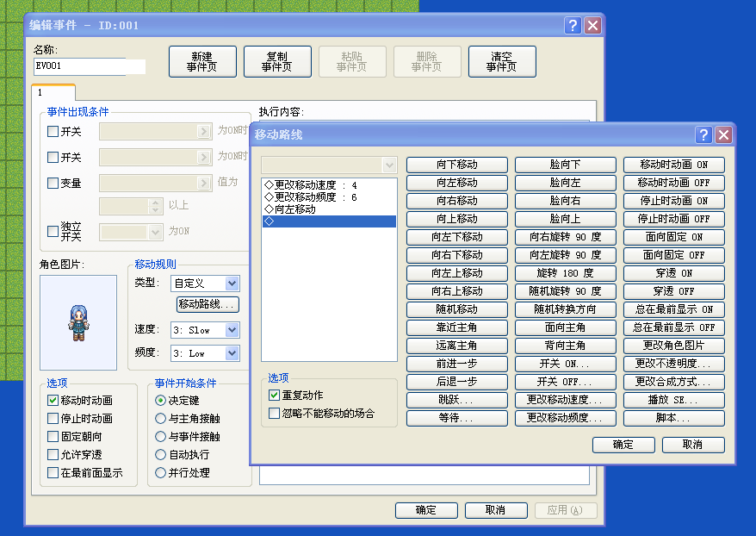The width and height of the screenshot is (756, 536).
Task: Select 与事件接触 radio button
Action: (x=160, y=437)
